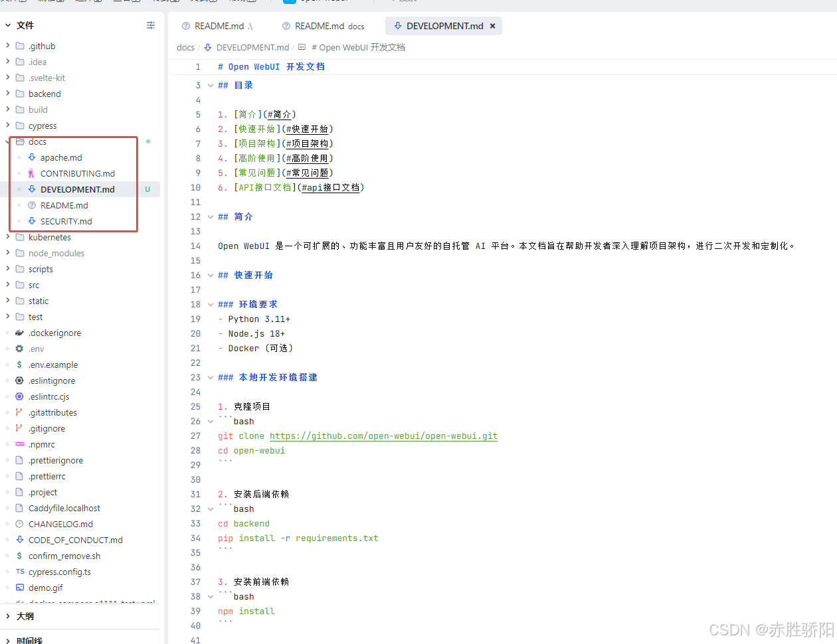Click the DEVELOPMENT.md file icon in tree

click(32, 189)
